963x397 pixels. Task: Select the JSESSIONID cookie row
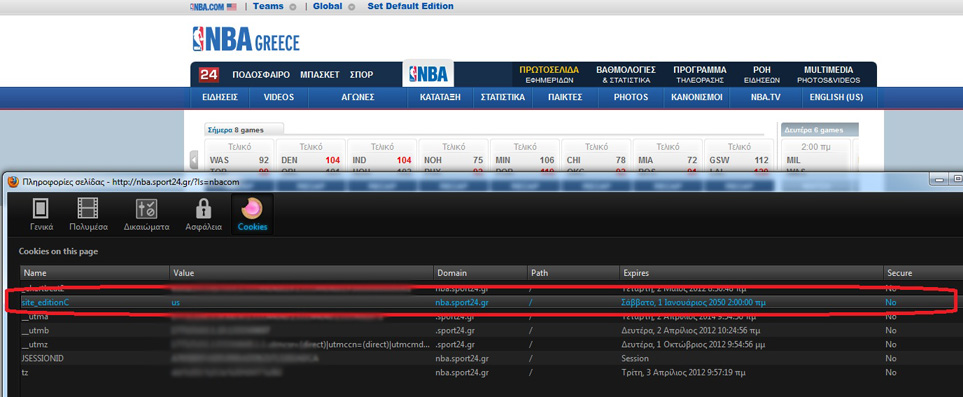pyautogui.click(x=491, y=359)
